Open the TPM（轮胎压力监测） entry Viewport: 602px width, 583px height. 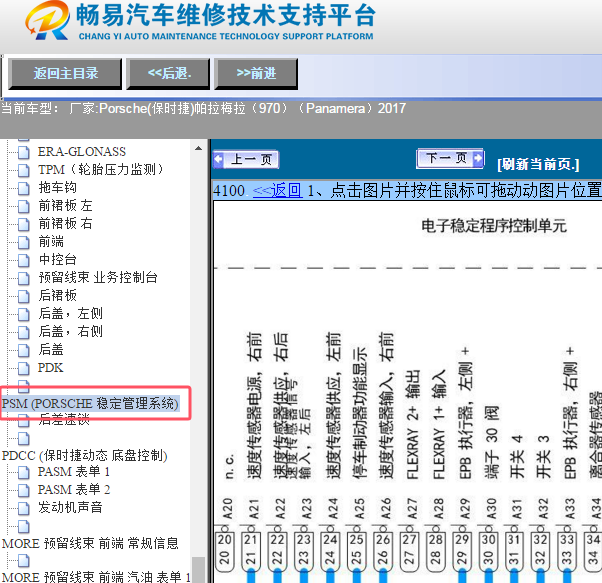coord(101,169)
